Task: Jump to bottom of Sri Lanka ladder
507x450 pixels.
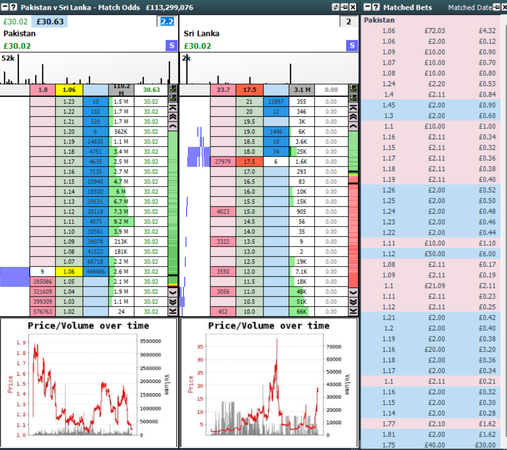Action: click(x=353, y=311)
